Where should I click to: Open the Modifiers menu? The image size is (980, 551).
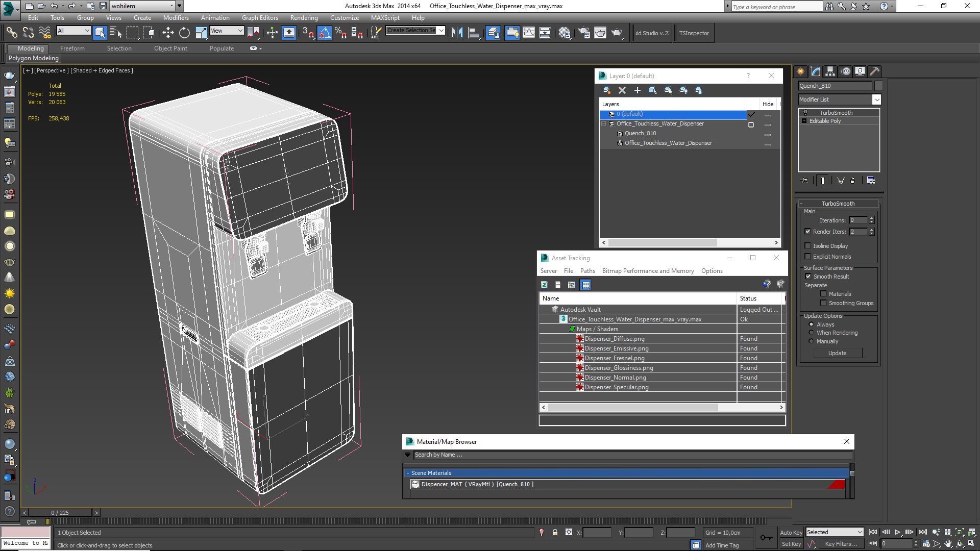click(176, 17)
